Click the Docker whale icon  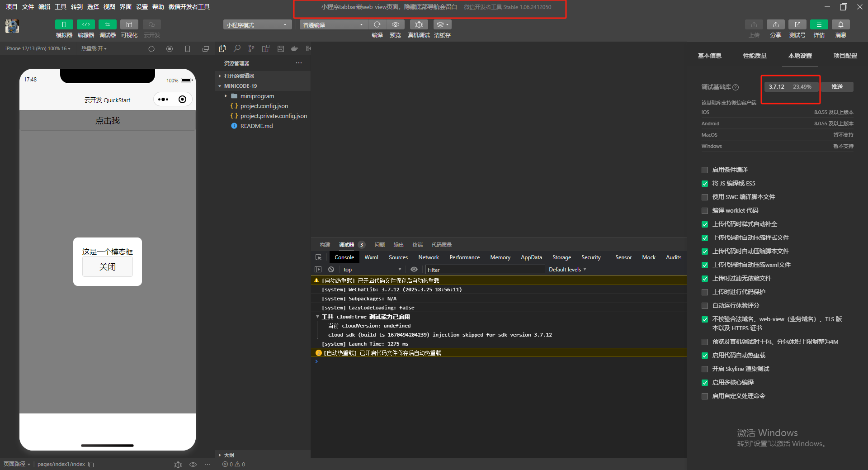pos(295,48)
